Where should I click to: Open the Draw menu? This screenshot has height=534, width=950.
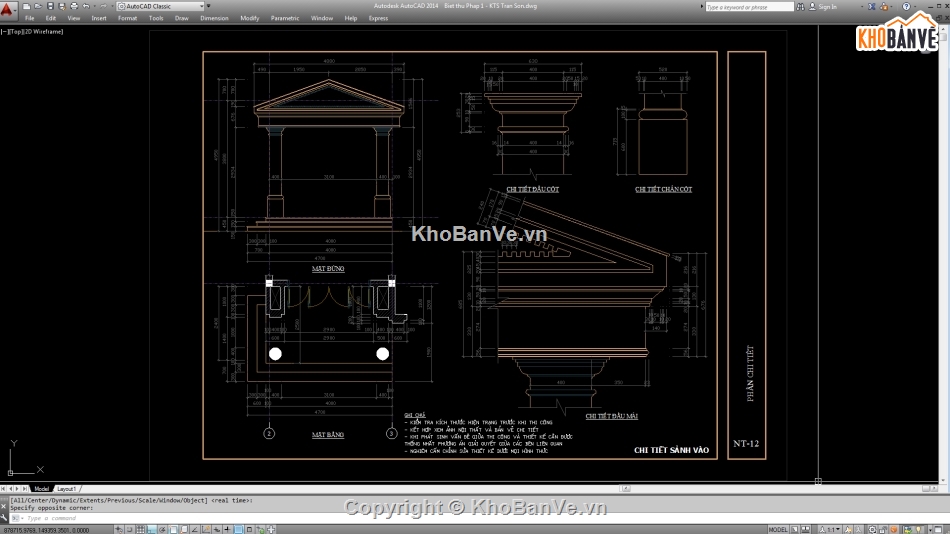click(x=182, y=18)
